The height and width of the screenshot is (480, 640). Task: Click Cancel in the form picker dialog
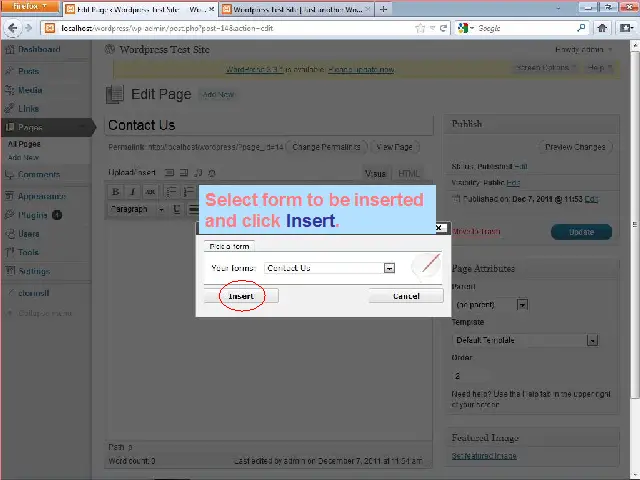pos(406,296)
